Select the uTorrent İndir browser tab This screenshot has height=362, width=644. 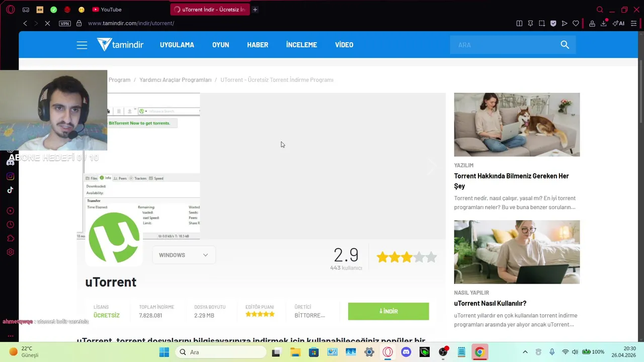[x=210, y=10]
